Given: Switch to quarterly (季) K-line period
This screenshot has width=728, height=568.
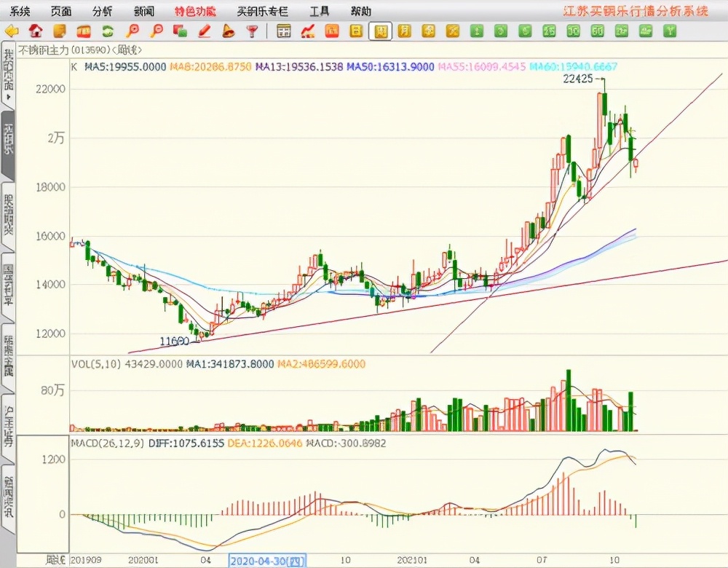Looking at the screenshot, I should click(x=428, y=31).
